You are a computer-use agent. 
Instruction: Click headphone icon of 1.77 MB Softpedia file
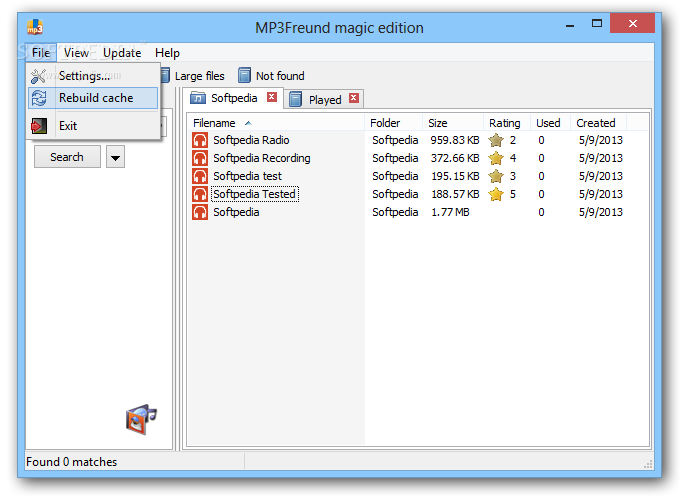(200, 212)
